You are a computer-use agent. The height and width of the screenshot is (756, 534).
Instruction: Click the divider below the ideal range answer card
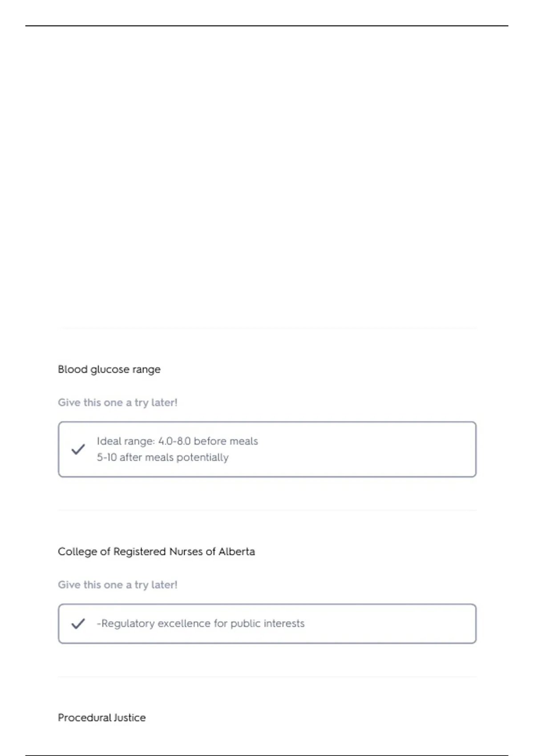[267, 510]
